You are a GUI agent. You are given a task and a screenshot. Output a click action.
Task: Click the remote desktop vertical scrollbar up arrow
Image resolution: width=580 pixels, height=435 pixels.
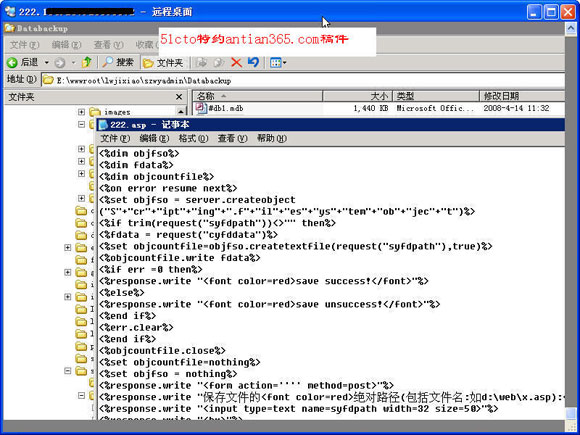coord(571,29)
